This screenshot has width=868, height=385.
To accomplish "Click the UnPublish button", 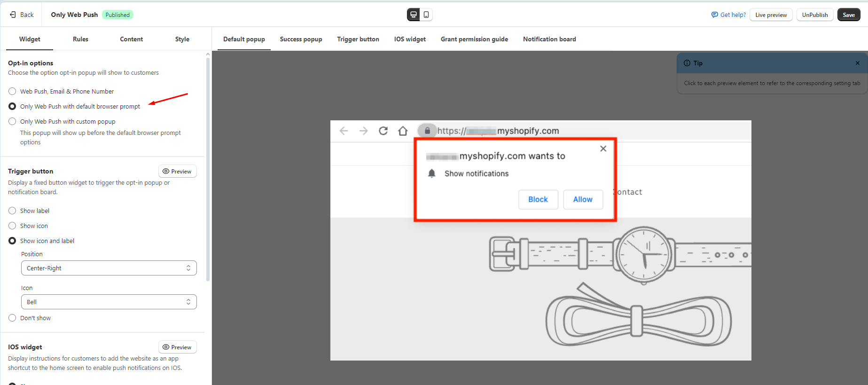I will point(815,15).
